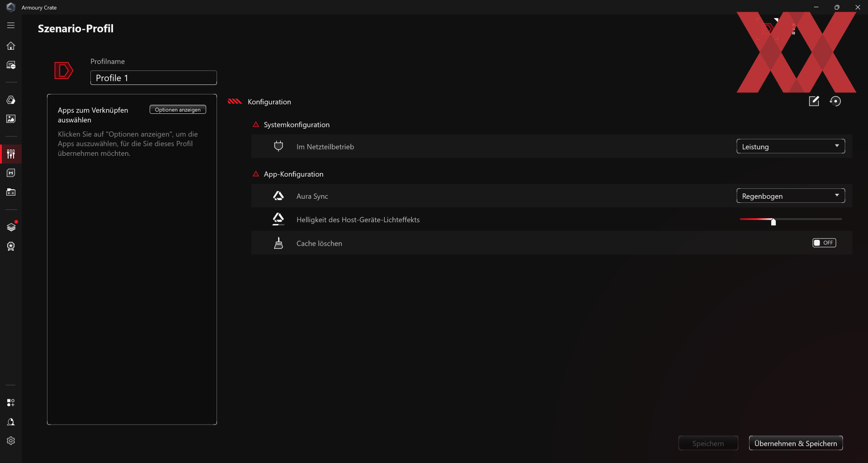
Task: Collapse the Systemkonfiguration section
Action: coord(256,125)
